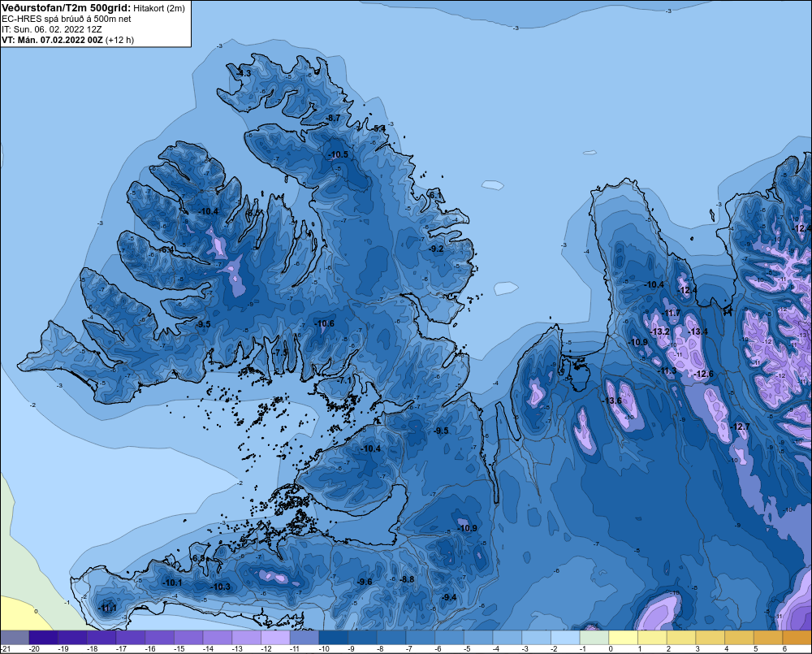Click the -6.1 temperature reading
The height and width of the screenshot is (654, 812).
click(435, 195)
